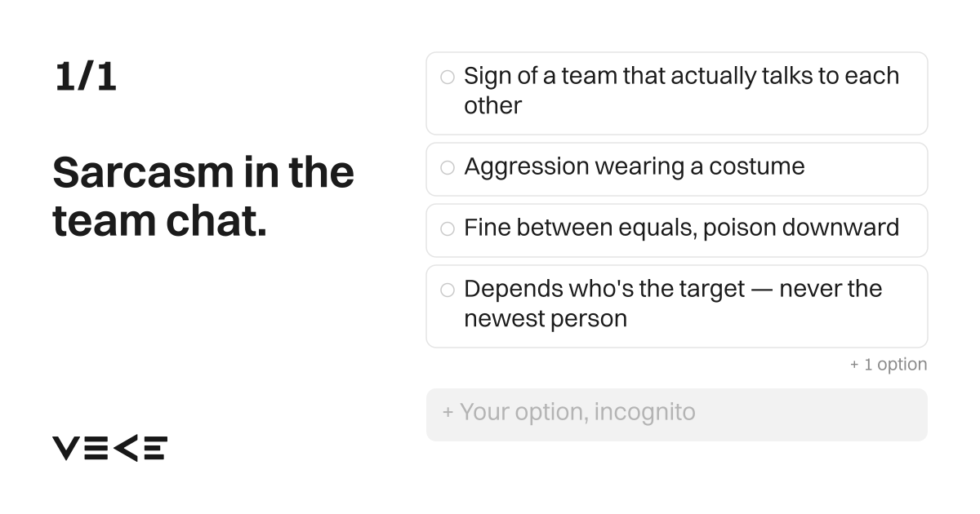Click the 1/1 question counter
The width and height of the screenshot is (980, 514).
85,77
